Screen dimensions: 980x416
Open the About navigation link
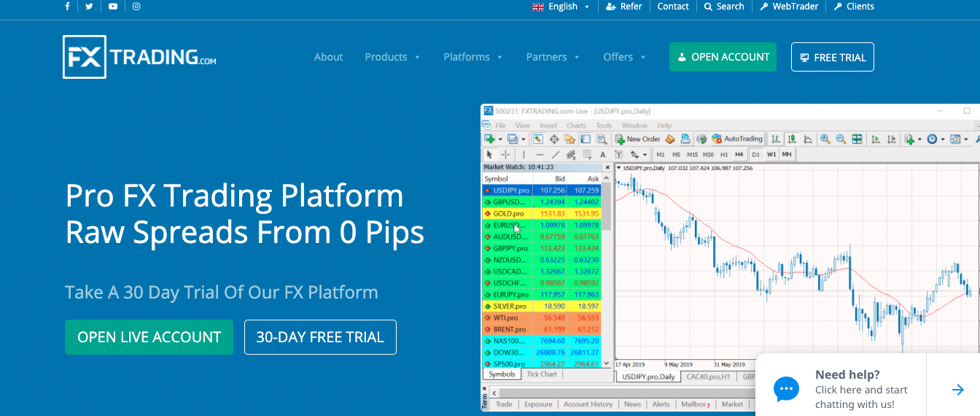(328, 57)
